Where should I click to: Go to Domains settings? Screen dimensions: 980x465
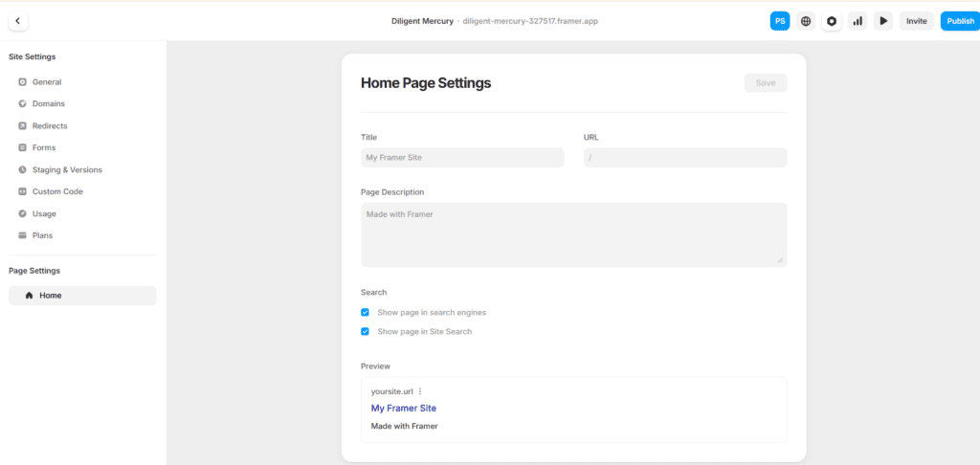click(48, 103)
